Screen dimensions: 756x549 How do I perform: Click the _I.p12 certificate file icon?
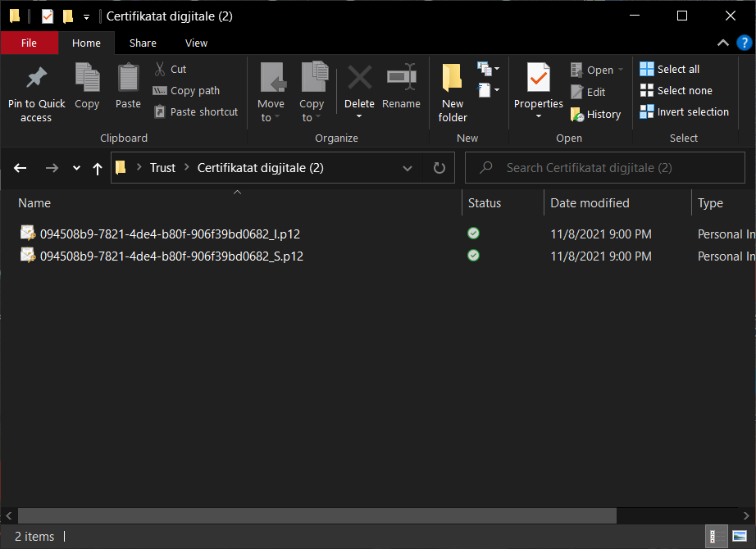(28, 233)
